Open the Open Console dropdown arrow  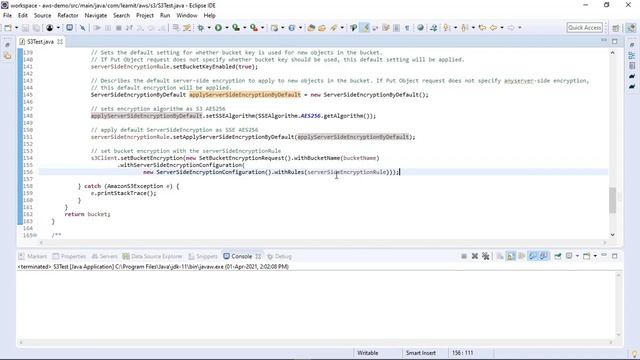pos(595,256)
